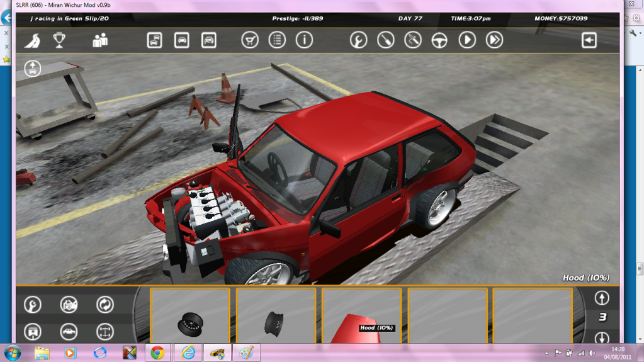Viewport: 644px width, 362px height.
Task: Click the network signal bars tray icon
Action: pos(581,353)
